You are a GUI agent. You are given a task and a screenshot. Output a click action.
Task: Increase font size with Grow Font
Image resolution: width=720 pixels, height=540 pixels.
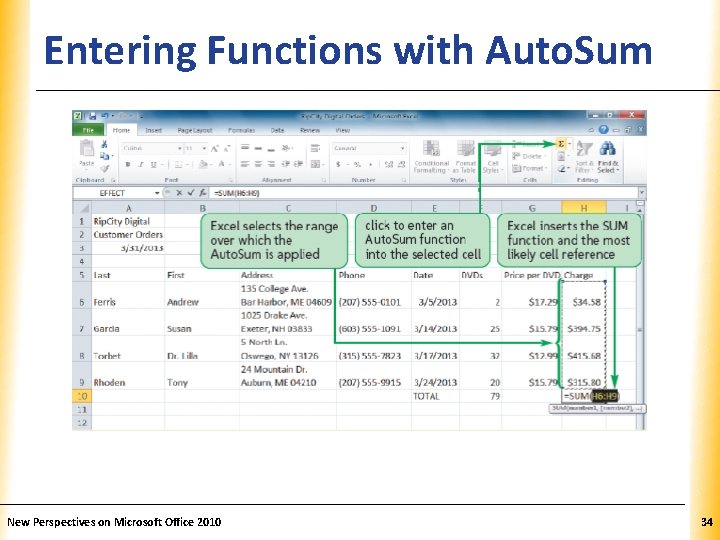(x=214, y=149)
